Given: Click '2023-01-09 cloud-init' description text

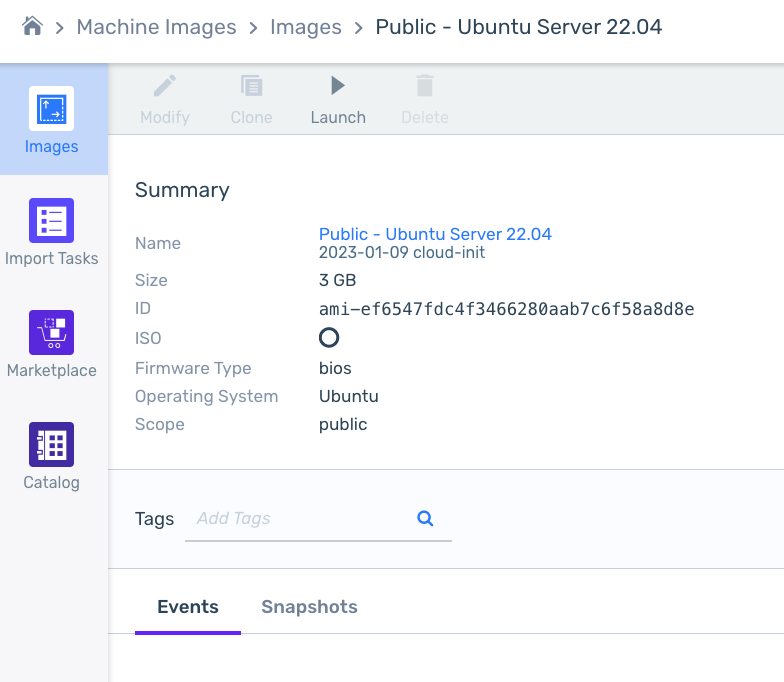Looking at the screenshot, I should tap(402, 252).
